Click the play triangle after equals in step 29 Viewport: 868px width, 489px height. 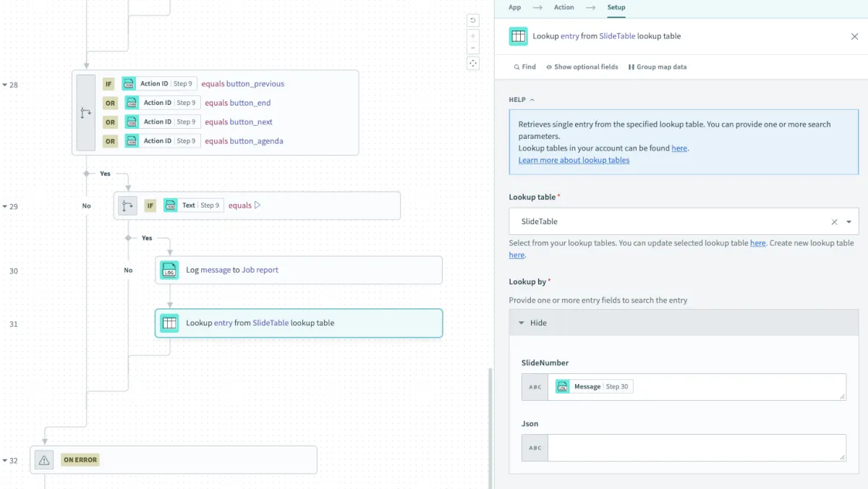pos(258,205)
